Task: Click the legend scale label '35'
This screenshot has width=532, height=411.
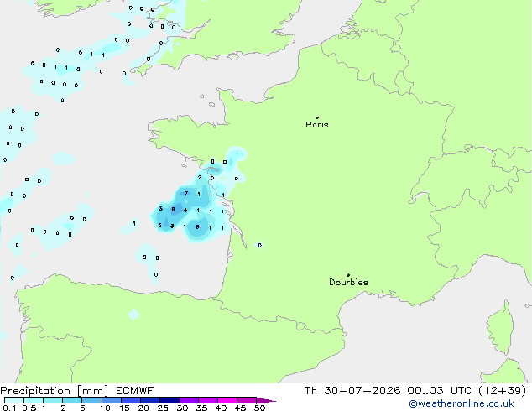Action: pos(201,408)
